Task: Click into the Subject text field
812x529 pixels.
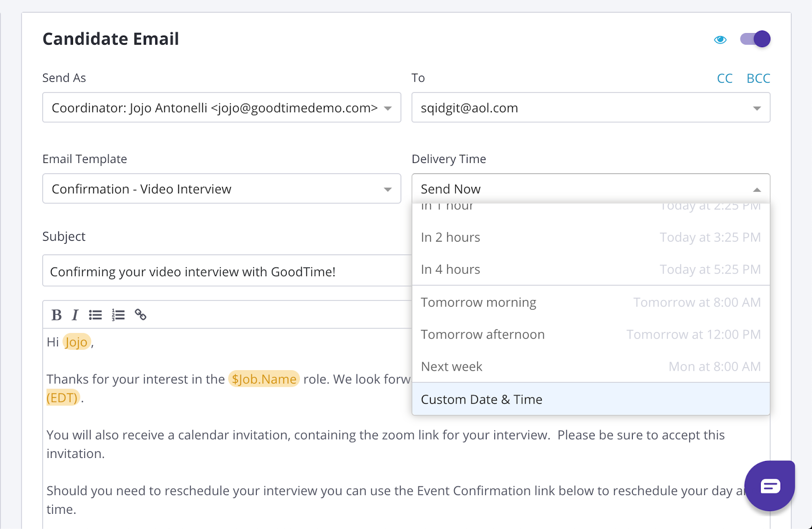Action: click(226, 272)
